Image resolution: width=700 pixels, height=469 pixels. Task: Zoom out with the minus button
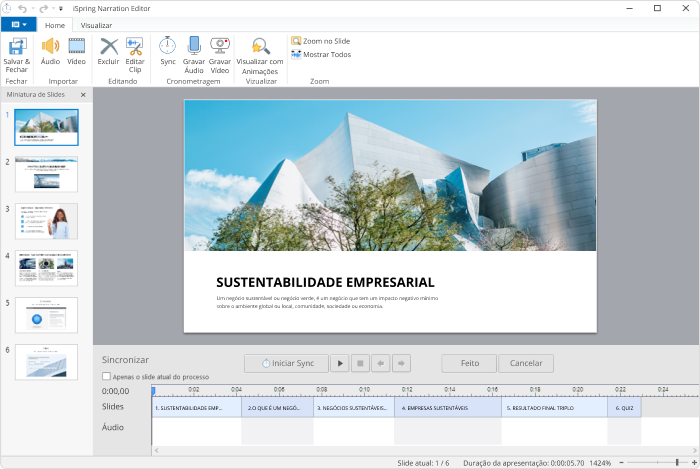tap(621, 463)
